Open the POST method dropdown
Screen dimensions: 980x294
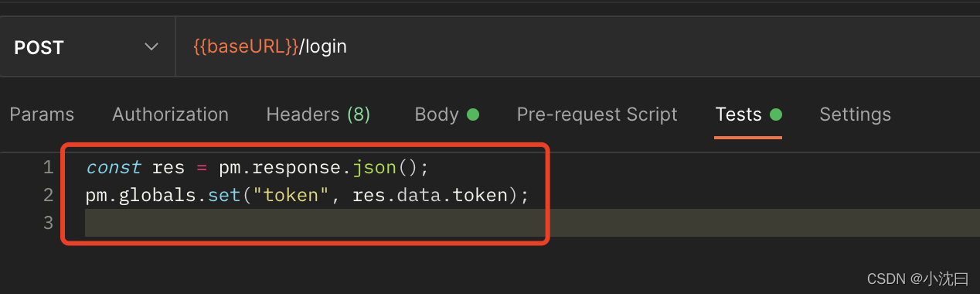pos(87,47)
